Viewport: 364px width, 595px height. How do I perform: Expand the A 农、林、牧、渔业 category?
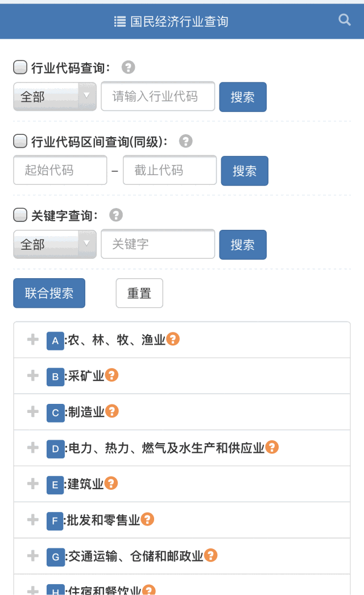coord(33,340)
